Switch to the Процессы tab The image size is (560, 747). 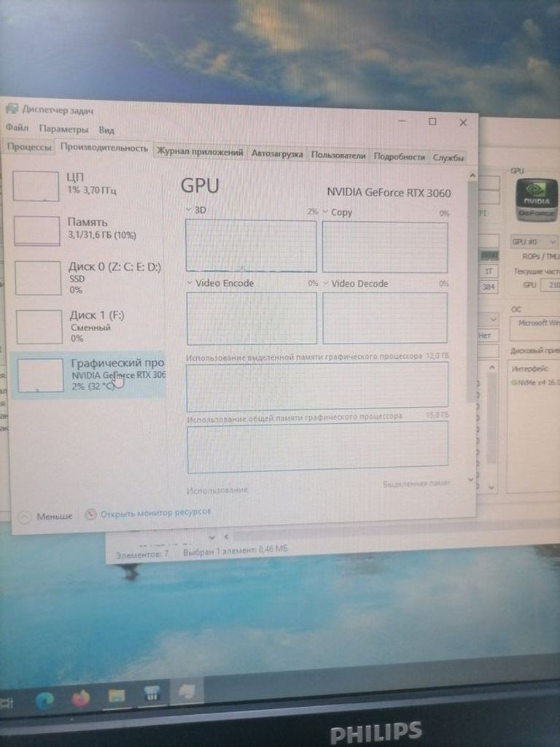tap(29, 147)
